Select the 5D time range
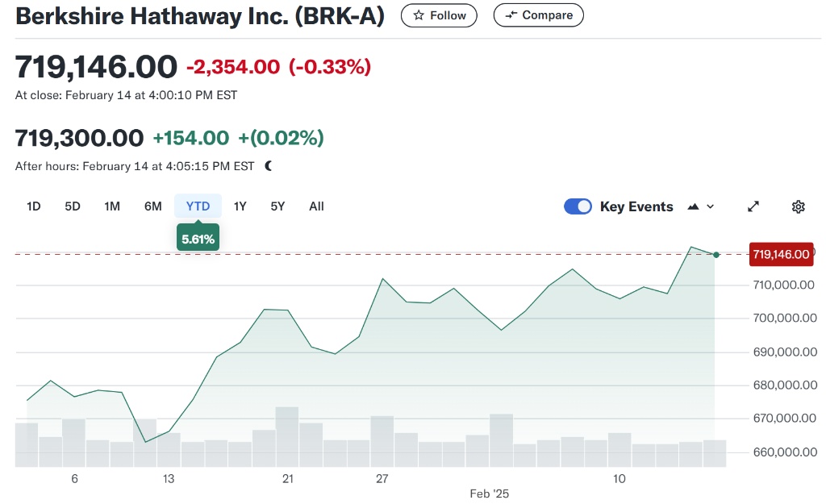 click(73, 206)
